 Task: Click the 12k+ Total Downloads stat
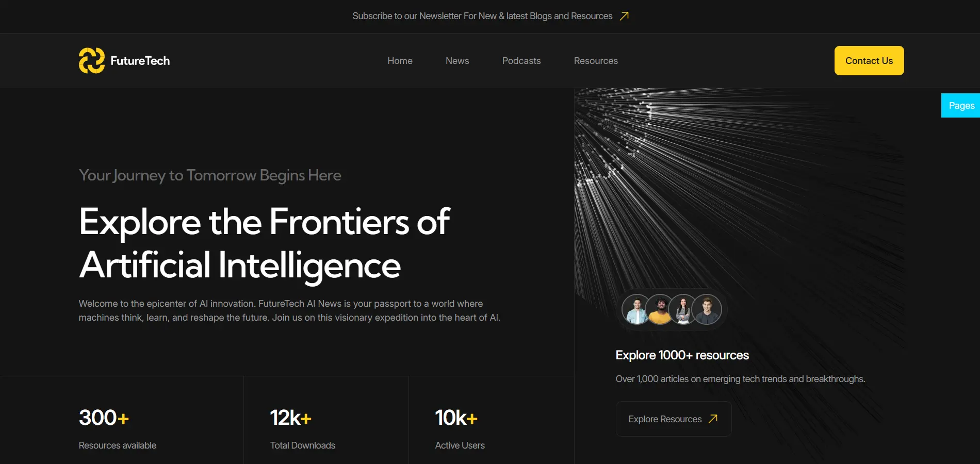303,429
